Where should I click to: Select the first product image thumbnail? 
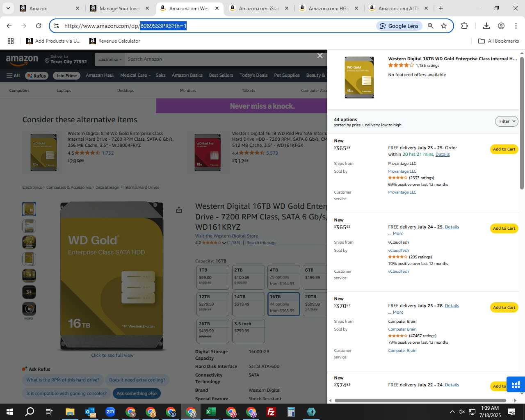click(29, 209)
